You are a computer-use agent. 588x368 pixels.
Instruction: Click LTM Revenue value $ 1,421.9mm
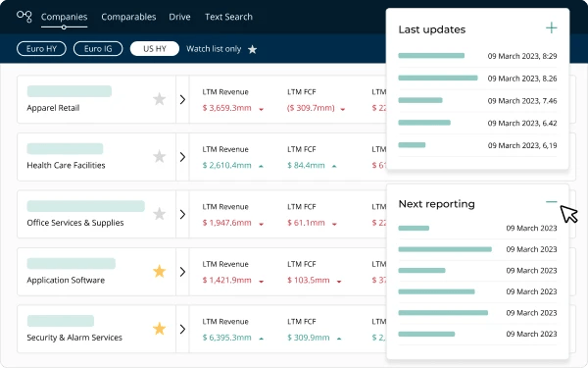click(x=227, y=280)
